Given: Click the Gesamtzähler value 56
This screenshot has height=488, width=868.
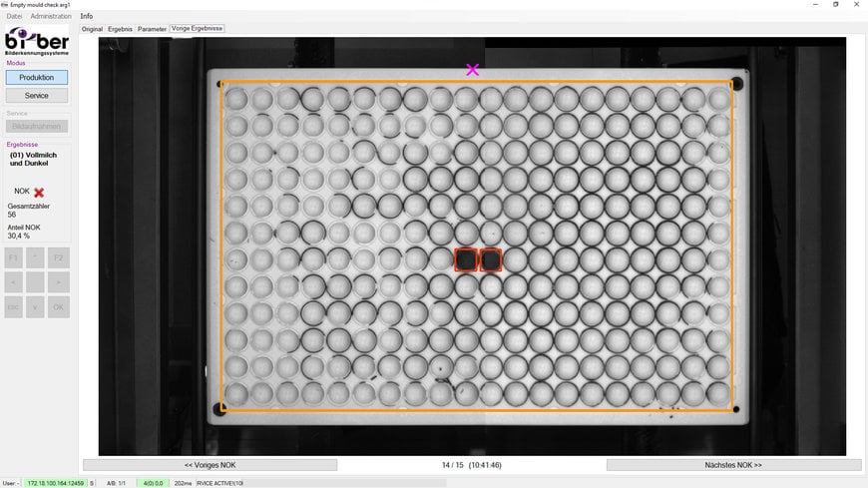Looking at the screenshot, I should [x=12, y=215].
